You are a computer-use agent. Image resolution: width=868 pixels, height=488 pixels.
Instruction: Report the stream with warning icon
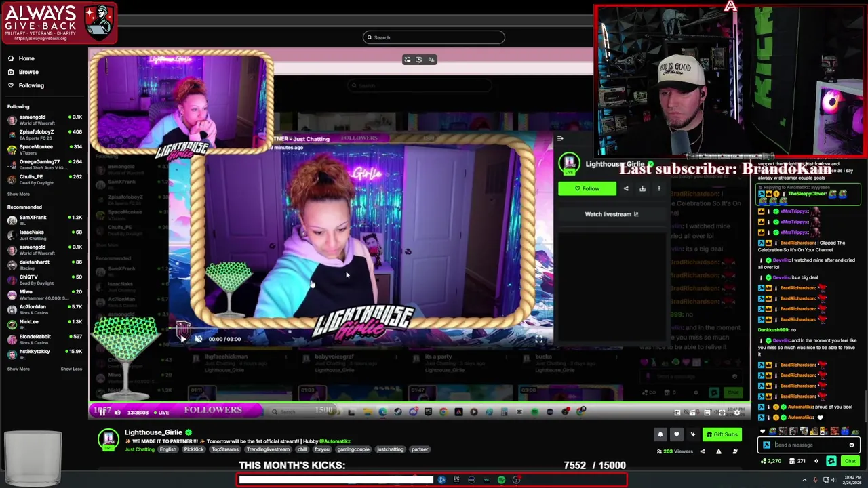tap(719, 451)
